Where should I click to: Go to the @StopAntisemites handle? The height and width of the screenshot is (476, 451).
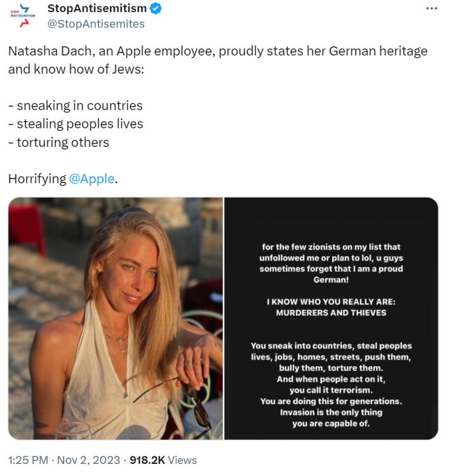pos(96,24)
